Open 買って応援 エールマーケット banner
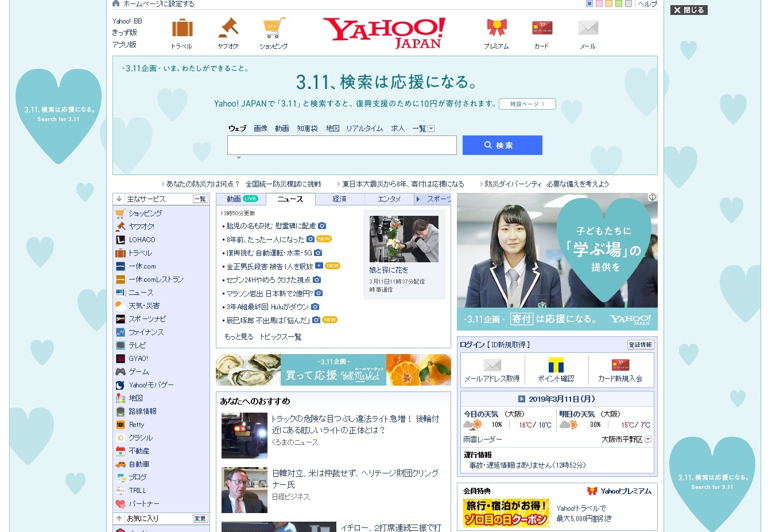The height and width of the screenshot is (532, 772). click(333, 370)
